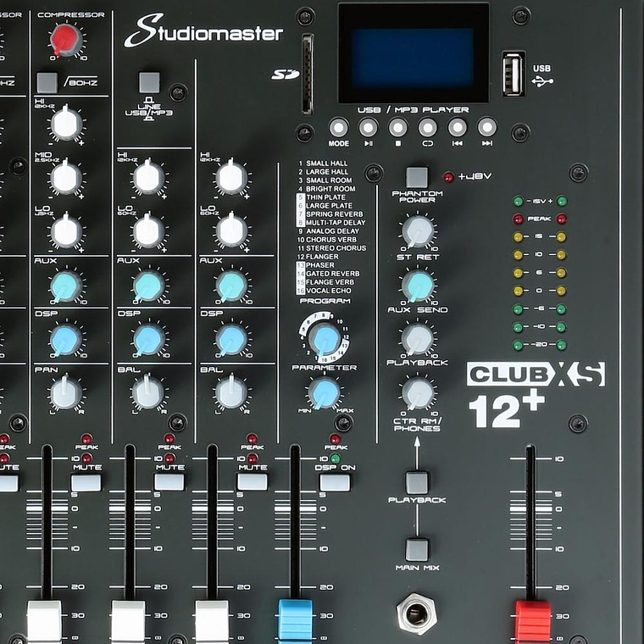Adjust the cyan AUX SEND master knob

click(418, 286)
